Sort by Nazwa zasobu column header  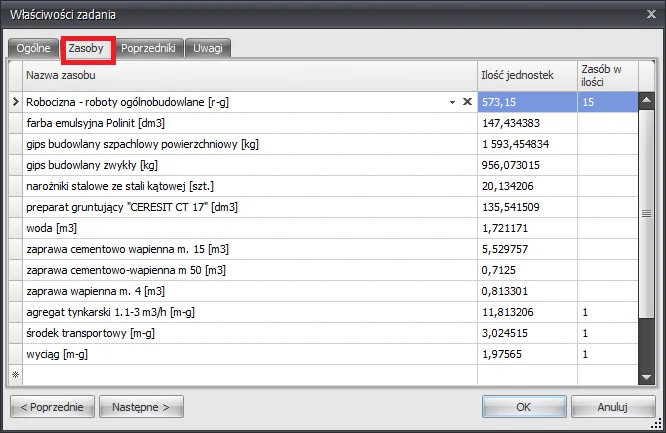click(240, 76)
